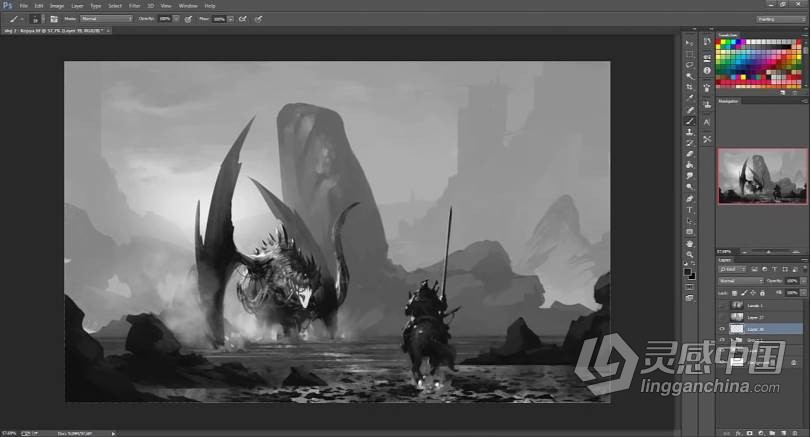Hide the group folder layer
810x437 pixels.
[x=722, y=340]
